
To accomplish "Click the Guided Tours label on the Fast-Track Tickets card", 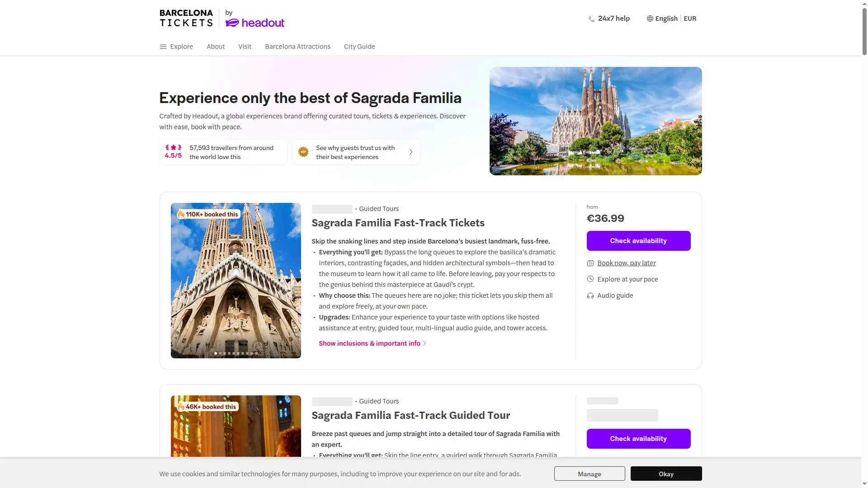I will [379, 209].
